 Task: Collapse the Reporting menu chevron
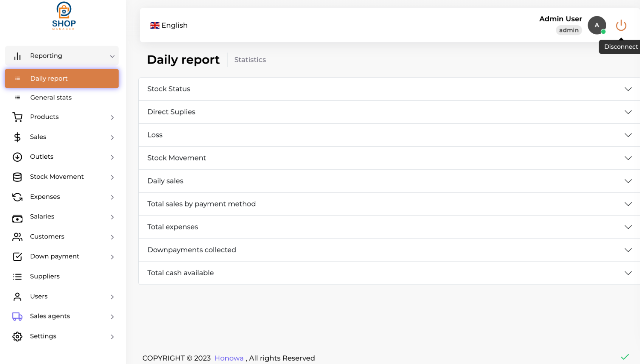click(x=112, y=56)
